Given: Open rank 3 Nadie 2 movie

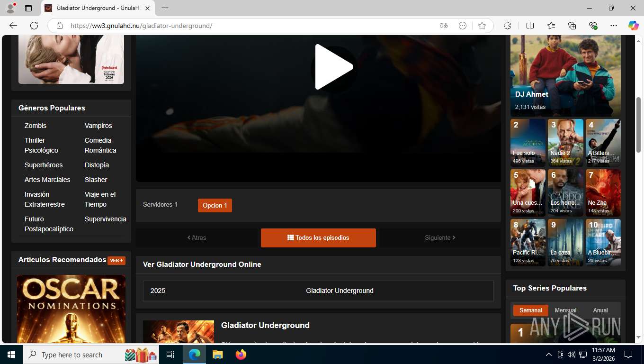Looking at the screenshot, I should pyautogui.click(x=565, y=142).
